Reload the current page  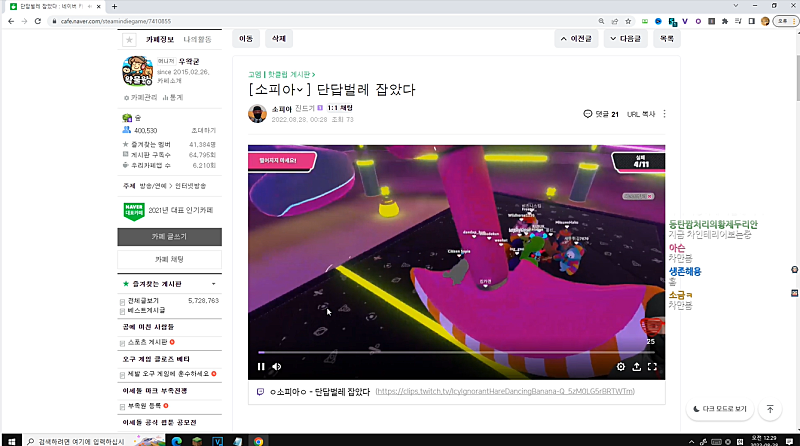38,21
